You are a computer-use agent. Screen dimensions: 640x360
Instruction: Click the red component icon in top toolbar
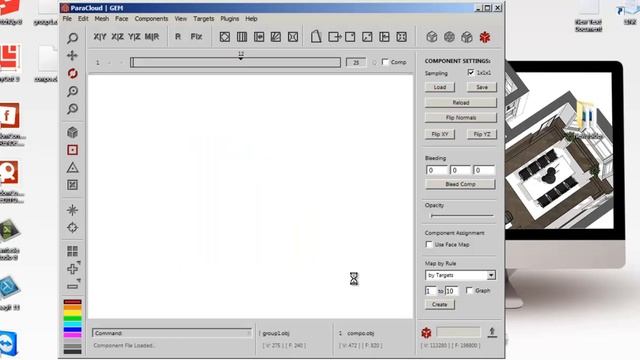click(485, 37)
